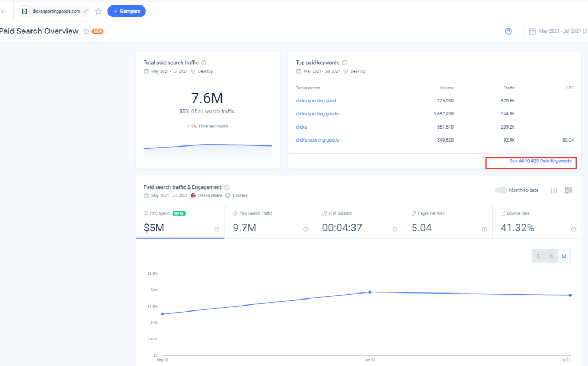
Task: Open See All 10,425 Paid Keywords link
Action: [x=540, y=161]
